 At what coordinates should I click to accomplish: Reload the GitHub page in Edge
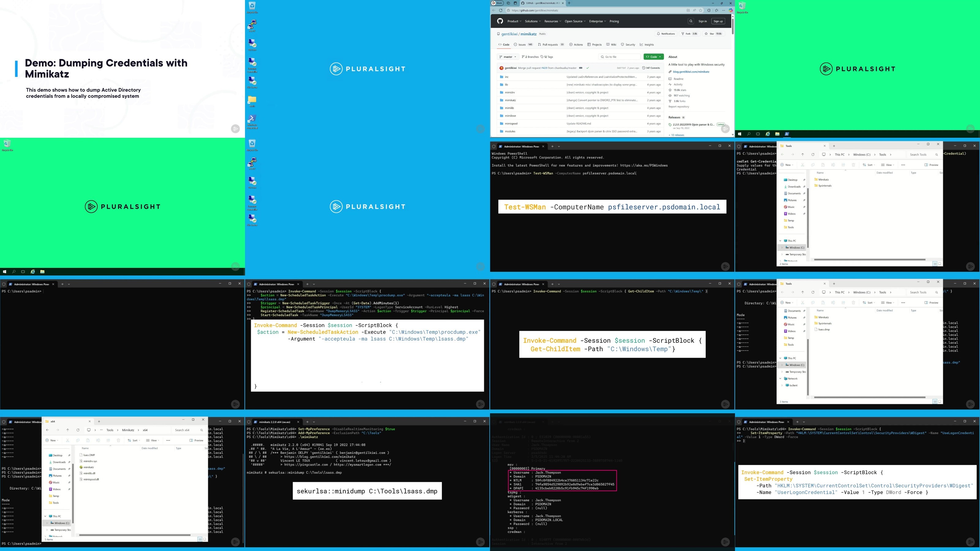click(x=501, y=10)
